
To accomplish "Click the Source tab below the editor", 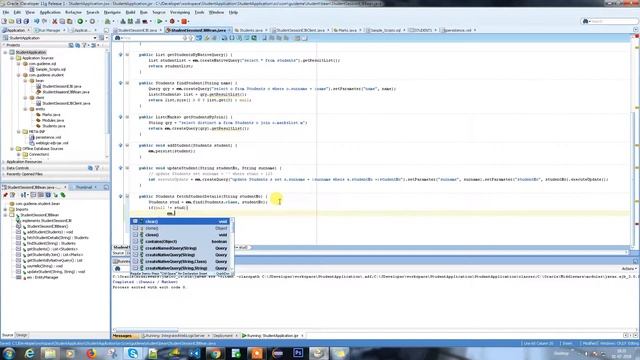I will pos(118,253).
